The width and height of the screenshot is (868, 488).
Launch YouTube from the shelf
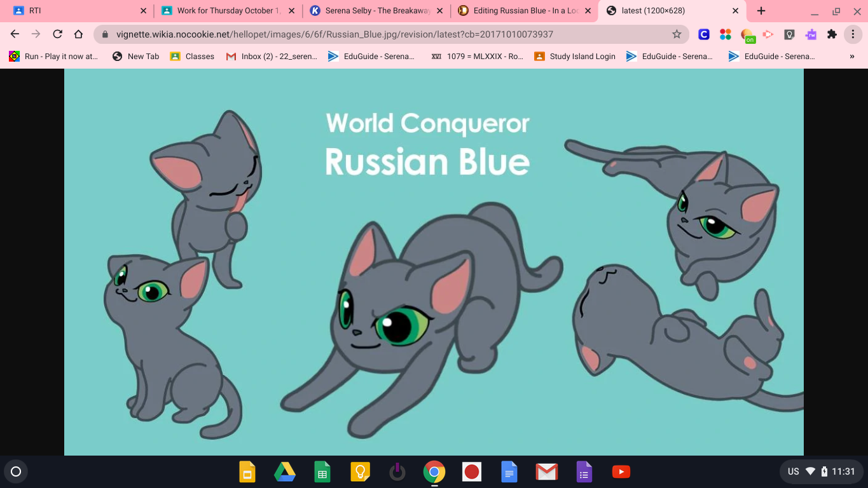click(621, 472)
